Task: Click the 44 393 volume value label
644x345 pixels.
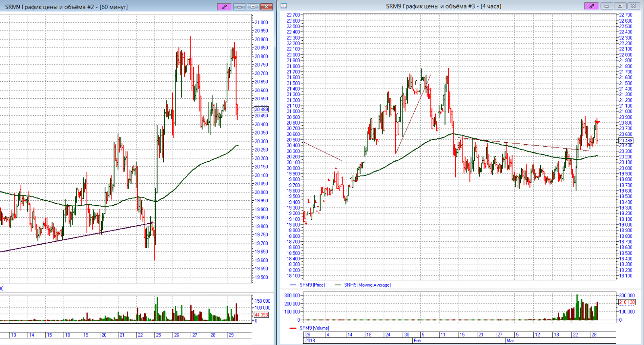Action: tap(261, 315)
